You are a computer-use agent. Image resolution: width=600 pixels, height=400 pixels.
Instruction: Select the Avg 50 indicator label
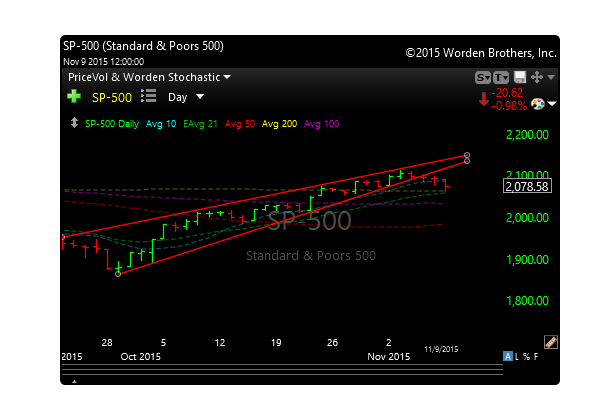tap(240, 124)
